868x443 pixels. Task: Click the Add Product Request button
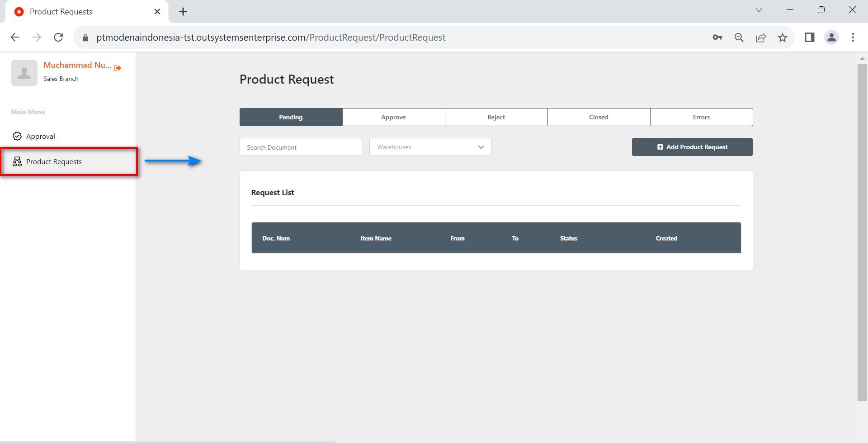tap(692, 147)
